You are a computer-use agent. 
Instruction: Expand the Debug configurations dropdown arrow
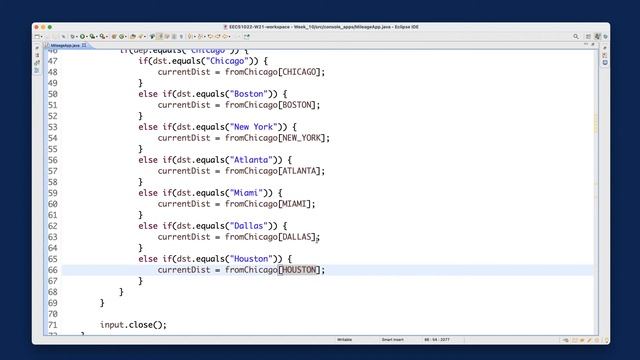click(76, 37)
